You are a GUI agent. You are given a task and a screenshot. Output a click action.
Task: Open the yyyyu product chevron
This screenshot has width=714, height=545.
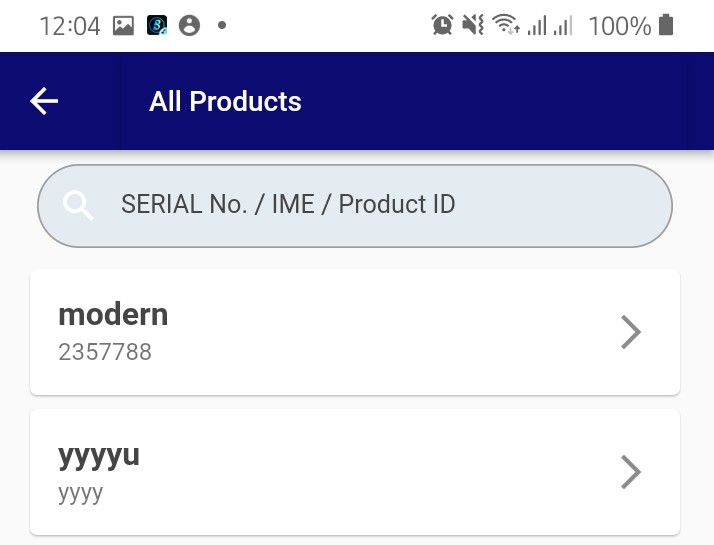click(631, 472)
